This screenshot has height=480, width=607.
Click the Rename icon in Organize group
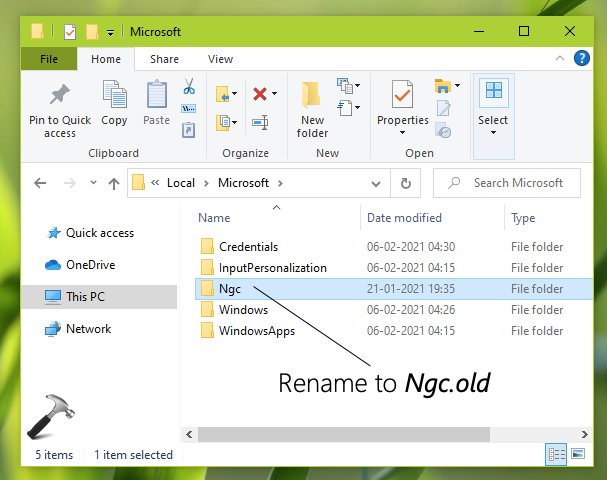point(260,123)
